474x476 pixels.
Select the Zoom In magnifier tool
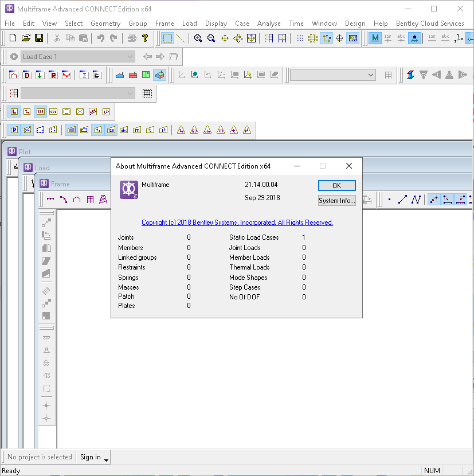tap(198, 38)
